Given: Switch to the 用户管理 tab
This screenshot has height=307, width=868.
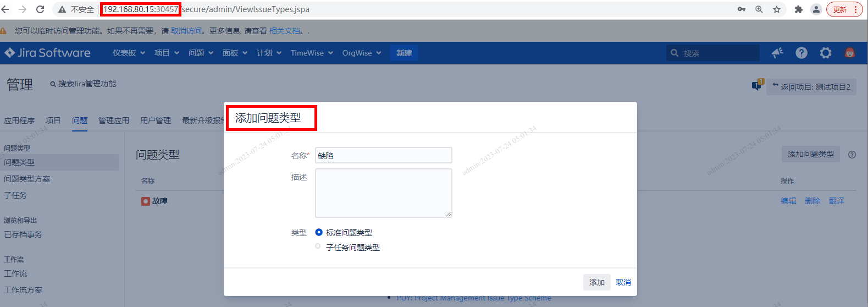Looking at the screenshot, I should (x=155, y=120).
